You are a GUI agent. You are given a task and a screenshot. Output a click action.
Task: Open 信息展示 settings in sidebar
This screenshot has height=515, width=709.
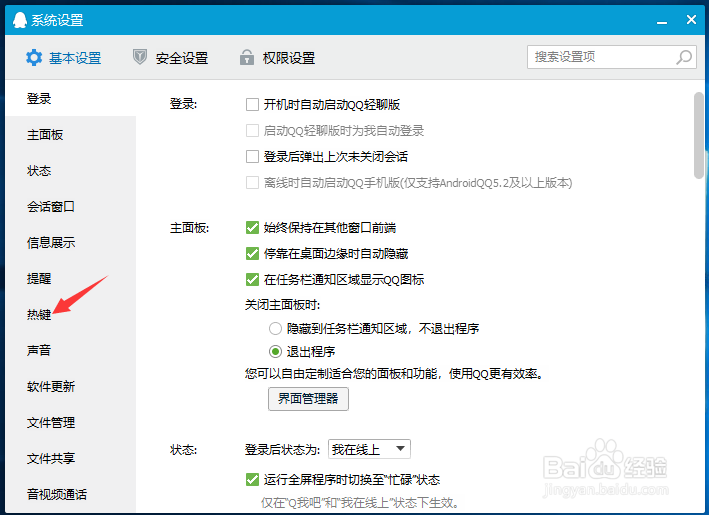pos(71,242)
